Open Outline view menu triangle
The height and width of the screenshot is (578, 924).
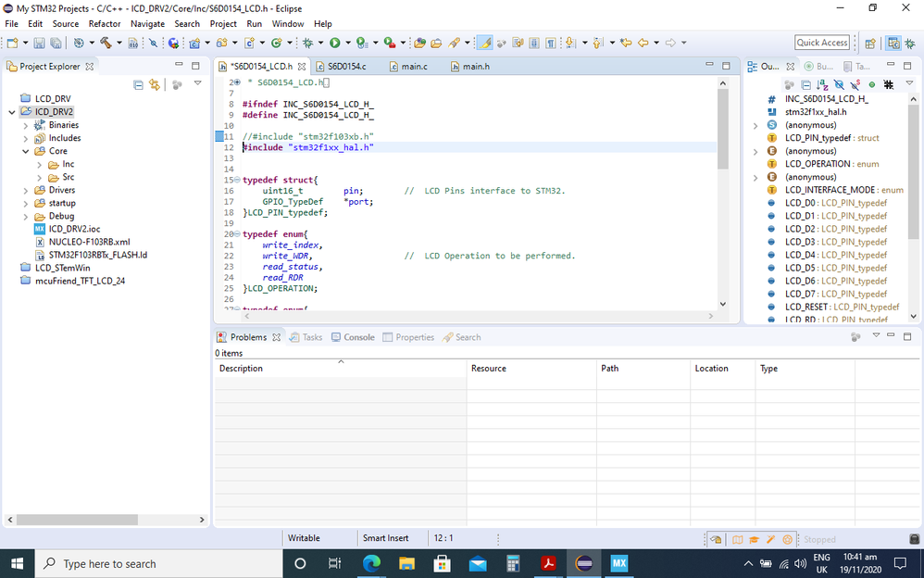[909, 83]
